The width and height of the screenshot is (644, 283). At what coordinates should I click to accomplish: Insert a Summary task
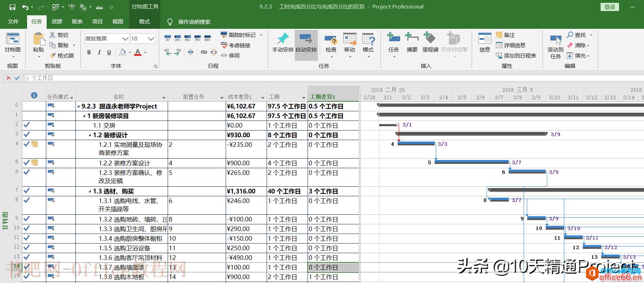[412, 43]
